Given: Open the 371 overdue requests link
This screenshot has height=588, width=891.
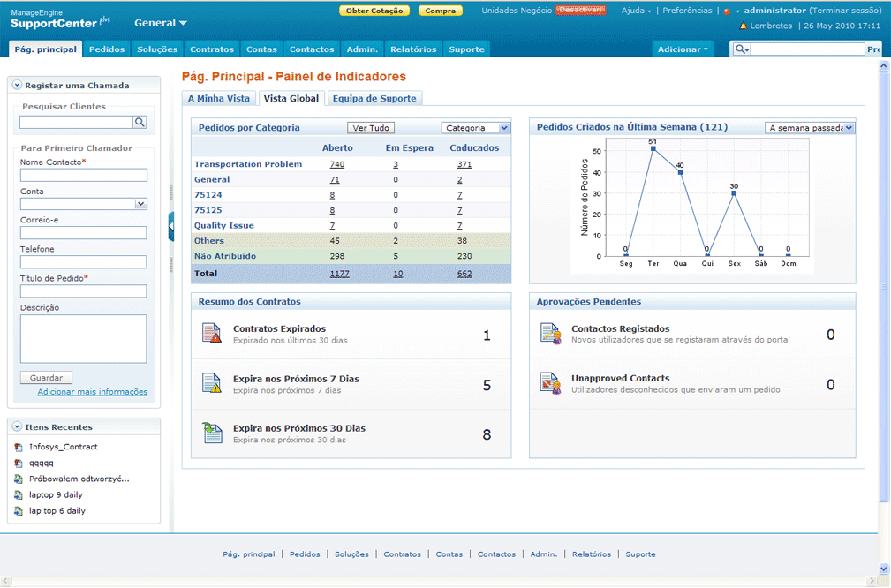Looking at the screenshot, I should coord(464,164).
